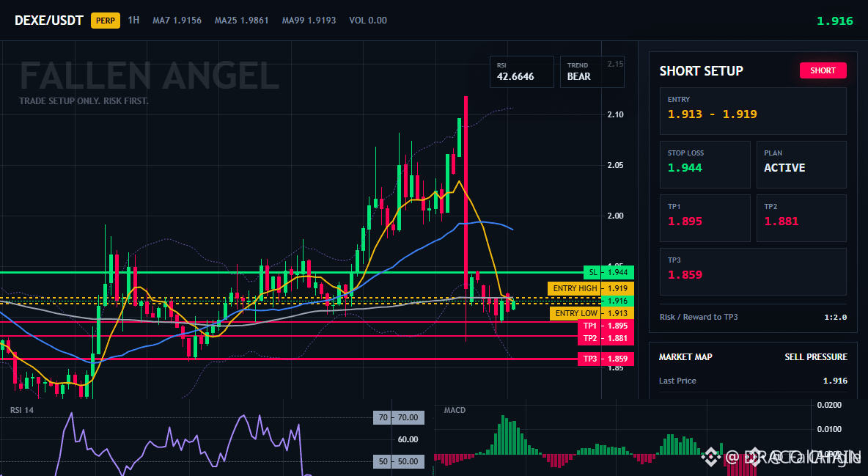Click the SELL PRESSURE label
The height and width of the screenshot is (476, 868).
click(x=816, y=357)
